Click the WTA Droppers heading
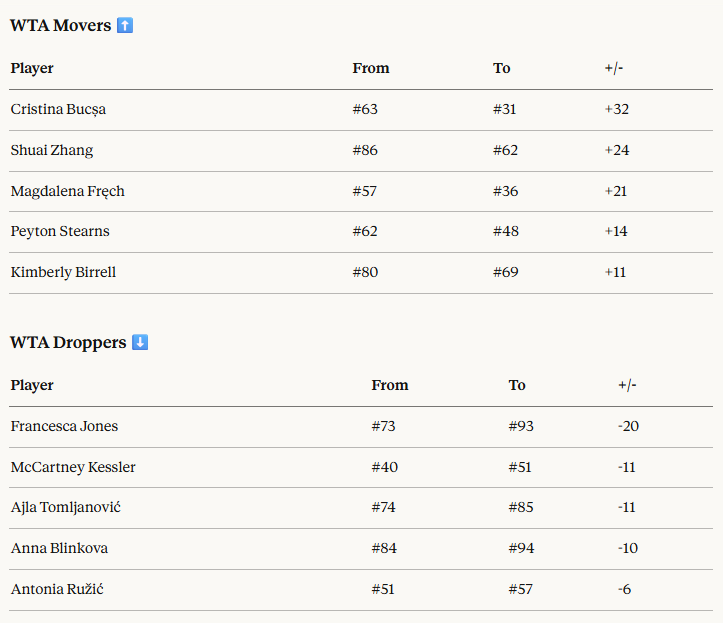The width and height of the screenshot is (723, 623). click(68, 342)
